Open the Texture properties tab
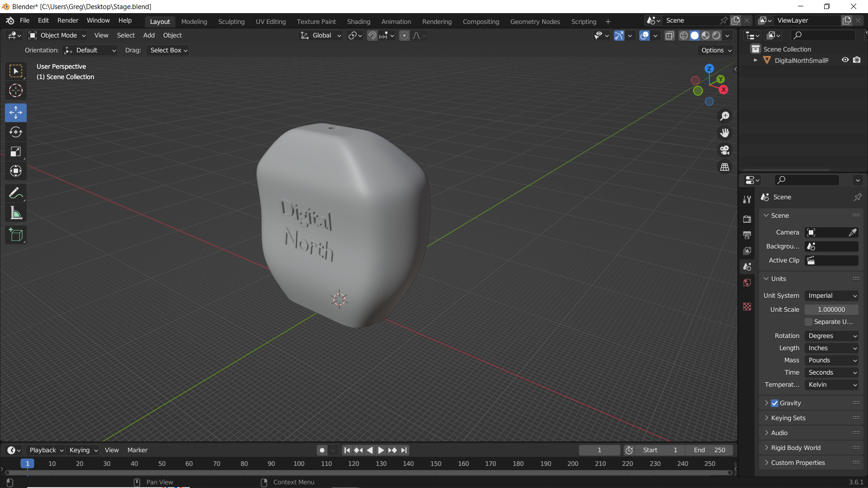Screen dimensions: 868x488 [747, 306]
